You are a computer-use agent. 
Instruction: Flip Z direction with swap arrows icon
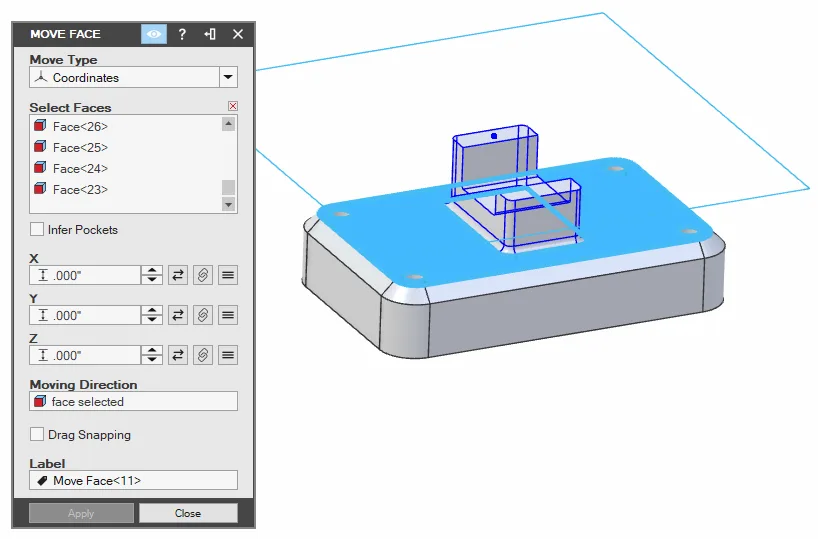click(178, 355)
